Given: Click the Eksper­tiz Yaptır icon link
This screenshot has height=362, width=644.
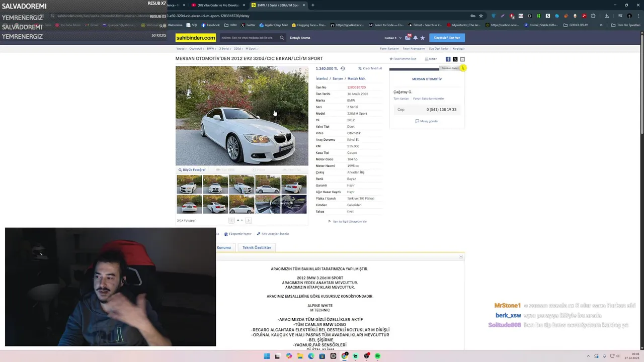Looking at the screenshot, I should click(x=238, y=234).
